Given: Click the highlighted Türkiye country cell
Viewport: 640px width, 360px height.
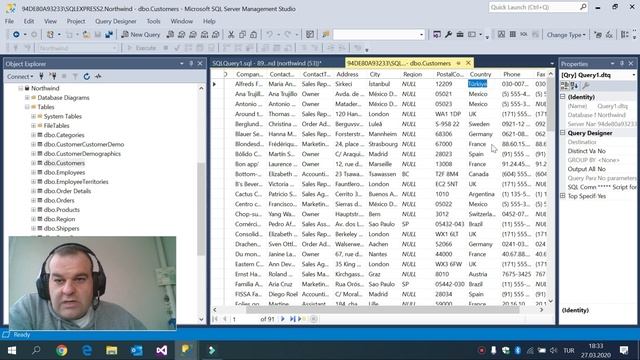Looking at the screenshot, I should click(x=477, y=84).
